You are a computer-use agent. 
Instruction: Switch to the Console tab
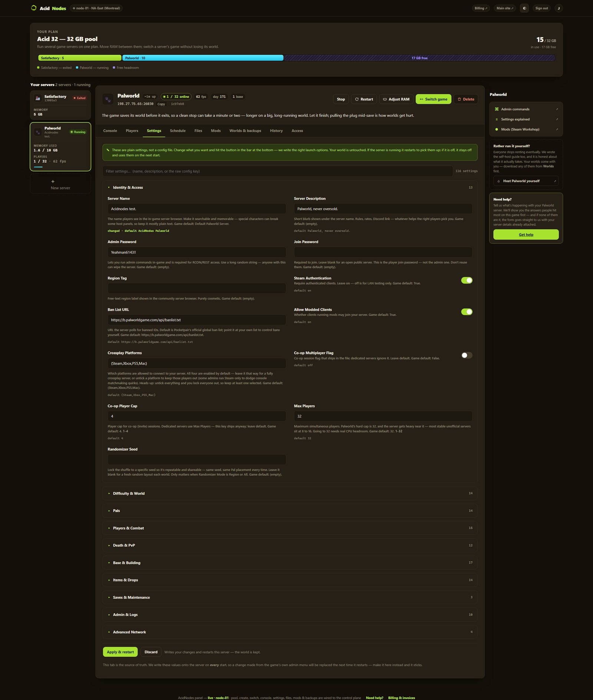(110, 131)
